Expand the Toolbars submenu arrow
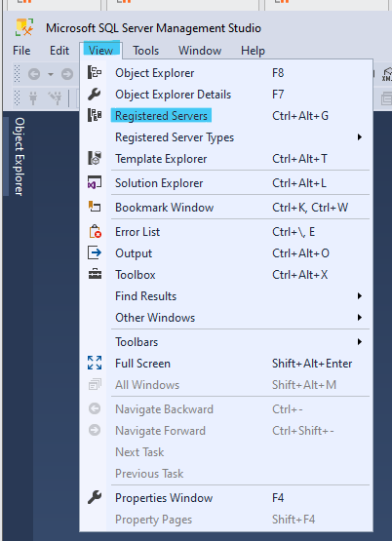Image resolution: width=392 pixels, height=541 pixels. click(360, 342)
